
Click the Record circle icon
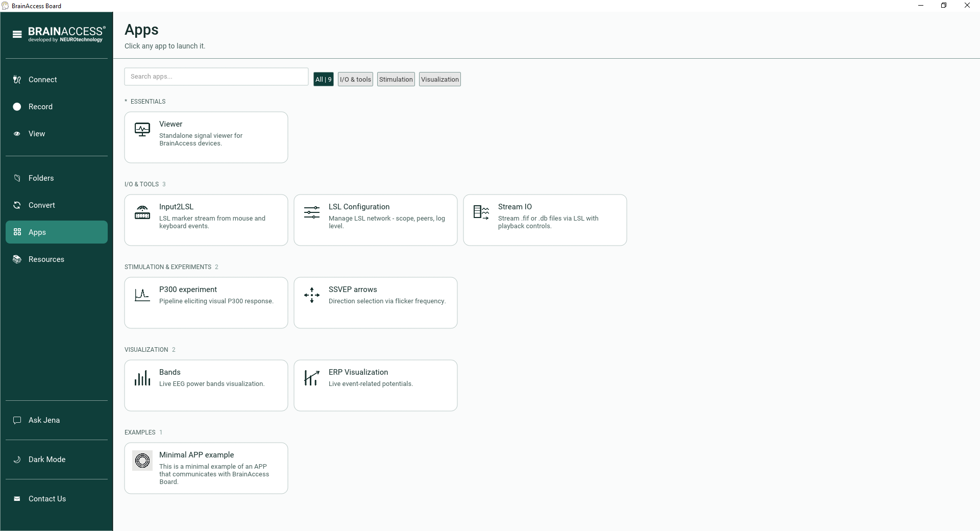[17, 107]
